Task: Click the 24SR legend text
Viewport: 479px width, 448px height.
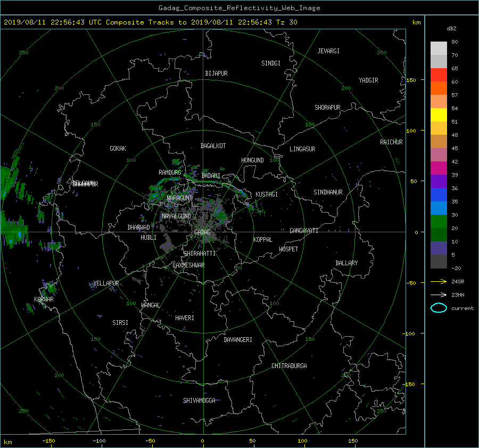Action: click(458, 282)
